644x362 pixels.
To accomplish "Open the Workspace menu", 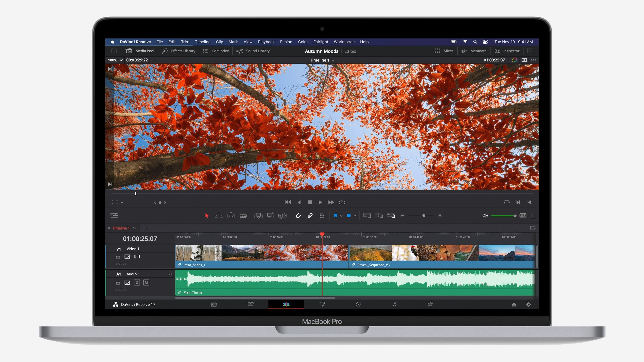I will point(344,42).
